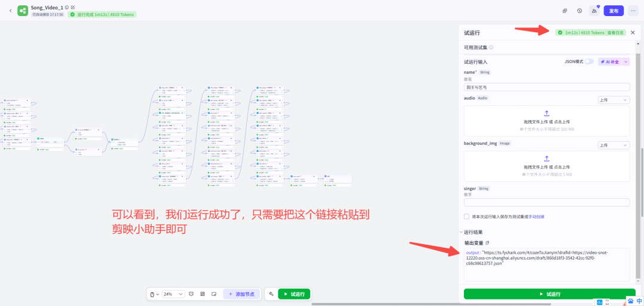Go back using the top-left arrow

(10, 11)
